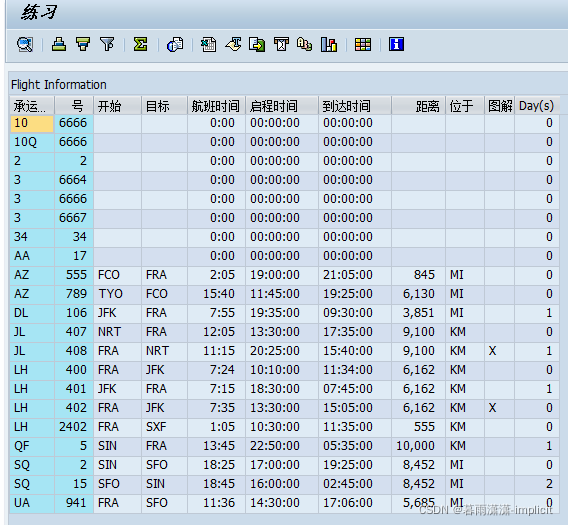Select the 到达时间 column header
The image size is (568, 525).
click(x=355, y=106)
